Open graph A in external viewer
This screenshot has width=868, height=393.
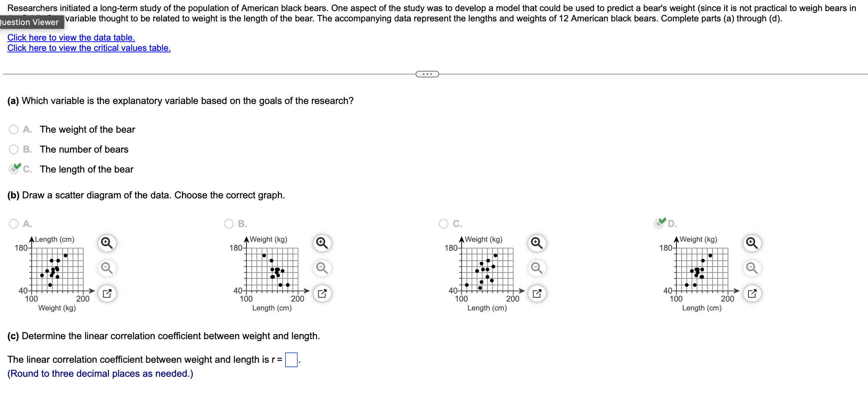point(107,293)
